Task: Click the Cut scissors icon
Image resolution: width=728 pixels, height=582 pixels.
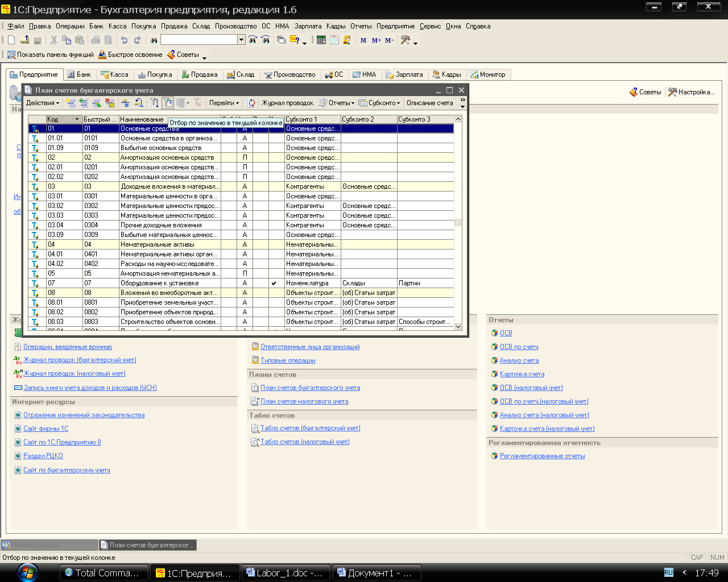Action: click(53, 40)
